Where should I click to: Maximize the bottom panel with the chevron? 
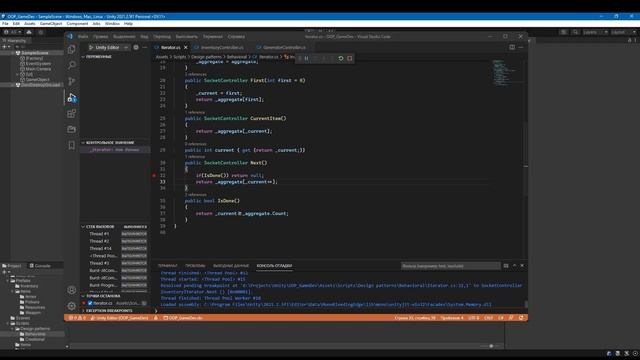514,266
